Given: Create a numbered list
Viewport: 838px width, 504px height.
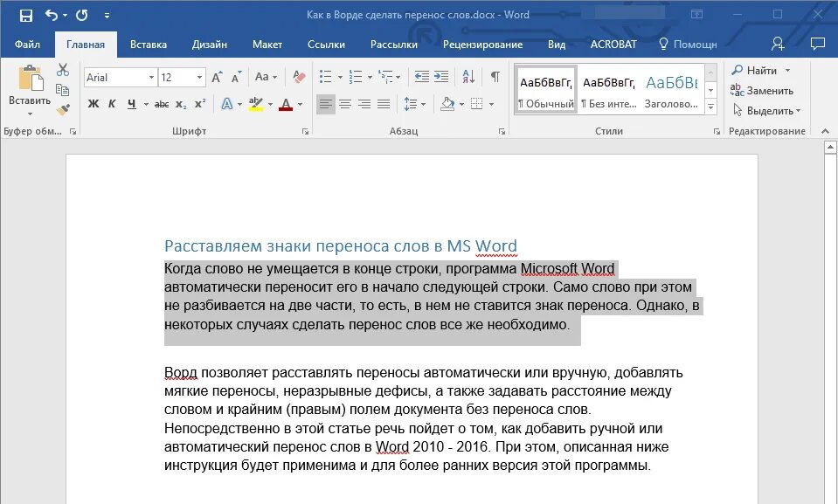Looking at the screenshot, I should pyautogui.click(x=356, y=77).
